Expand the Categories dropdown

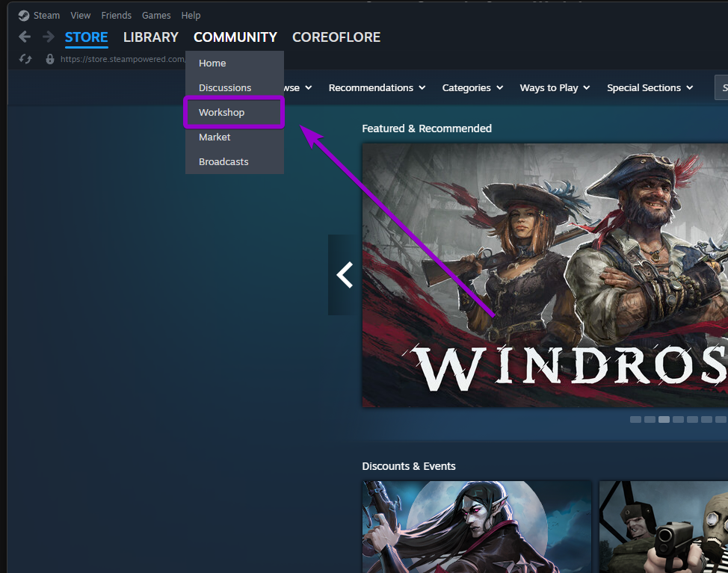pos(472,87)
